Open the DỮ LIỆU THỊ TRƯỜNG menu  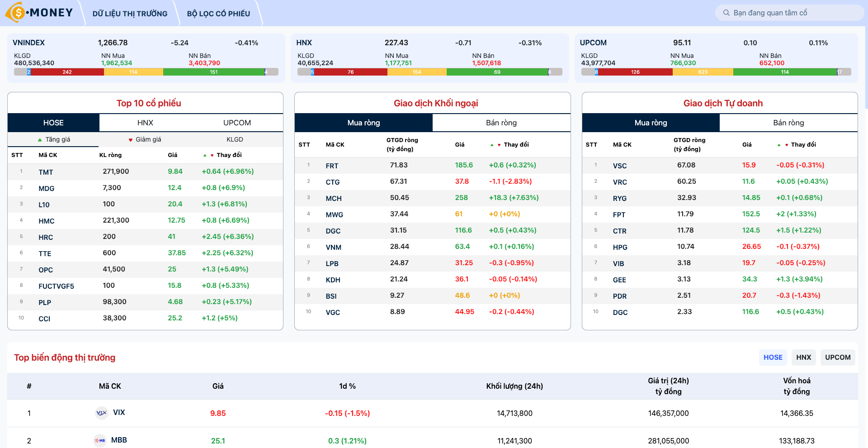130,13
